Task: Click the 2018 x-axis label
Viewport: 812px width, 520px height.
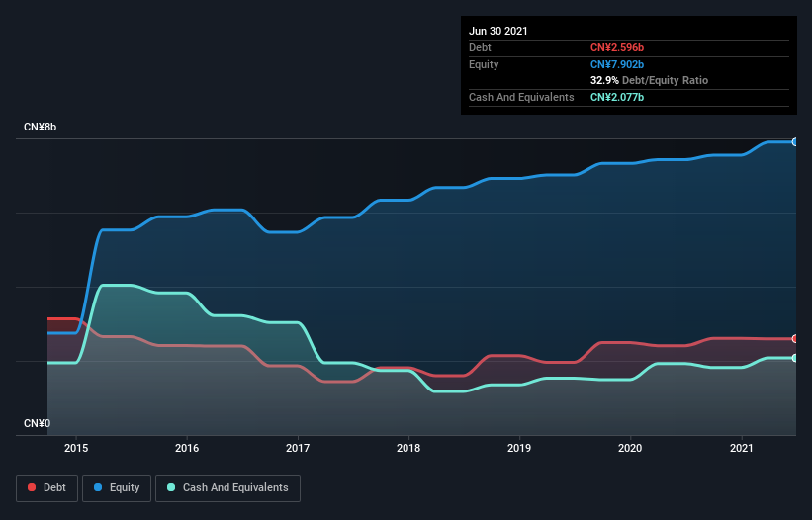Action: click(408, 448)
